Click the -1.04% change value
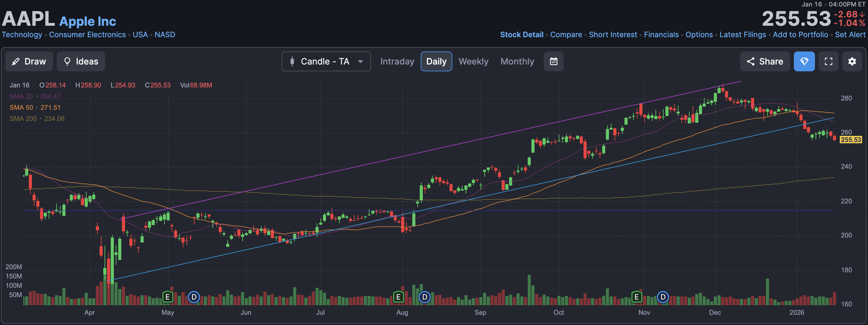The image size is (868, 325). click(x=849, y=23)
